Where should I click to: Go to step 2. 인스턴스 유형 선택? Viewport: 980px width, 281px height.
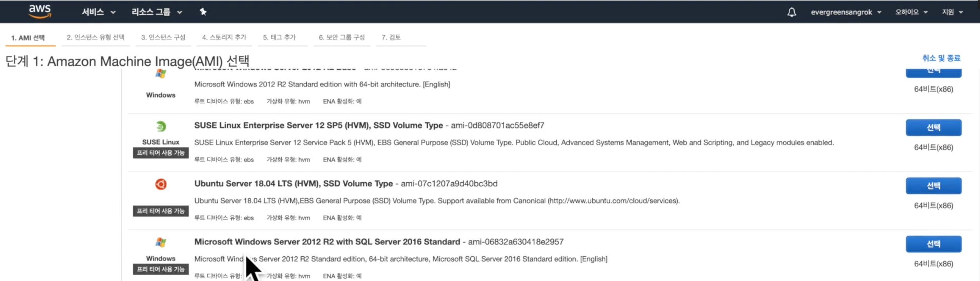95,37
